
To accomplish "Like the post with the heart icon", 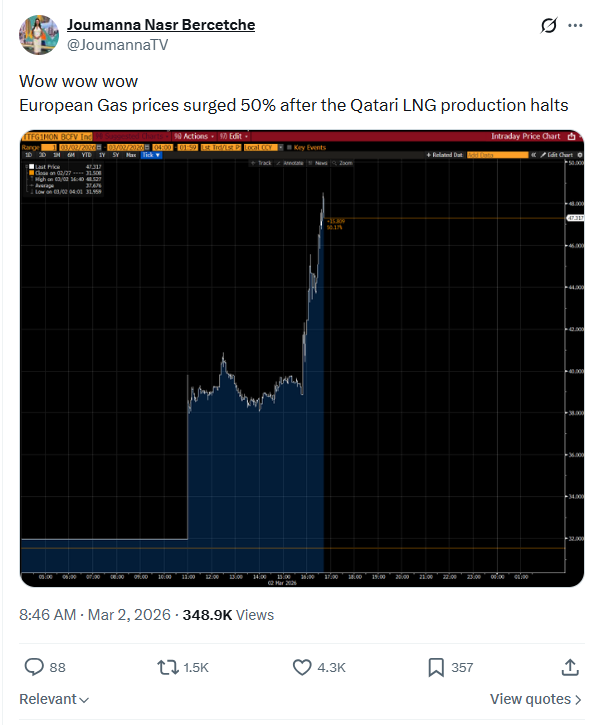I will pos(302,667).
